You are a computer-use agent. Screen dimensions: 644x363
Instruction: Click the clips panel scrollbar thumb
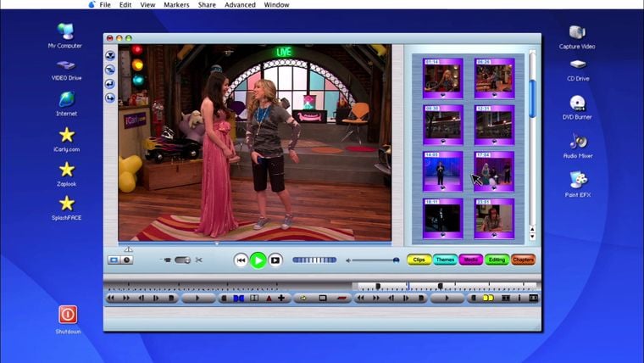pyautogui.click(x=532, y=98)
